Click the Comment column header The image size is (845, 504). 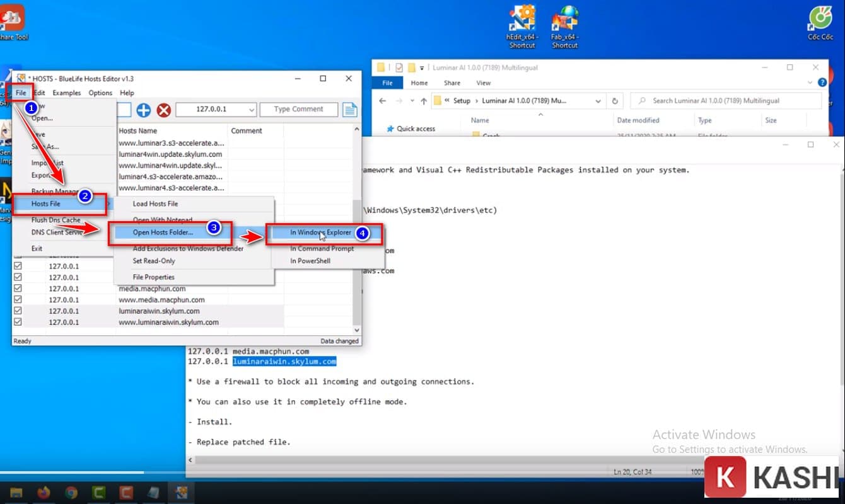[247, 130]
